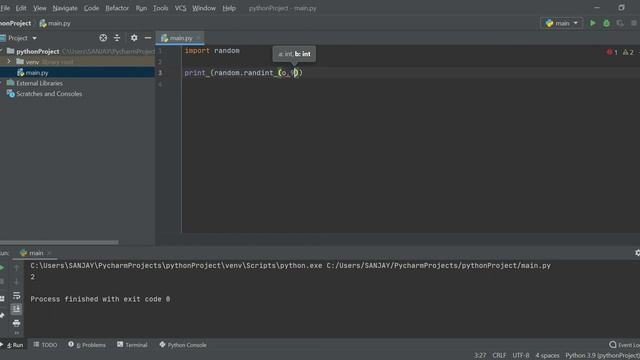
Task: Open Project panel gear options
Action: coord(134,38)
